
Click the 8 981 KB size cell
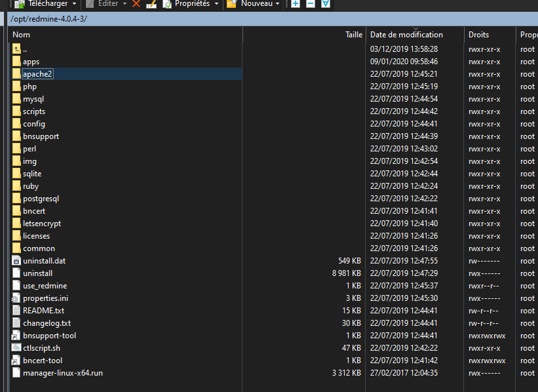tap(347, 273)
